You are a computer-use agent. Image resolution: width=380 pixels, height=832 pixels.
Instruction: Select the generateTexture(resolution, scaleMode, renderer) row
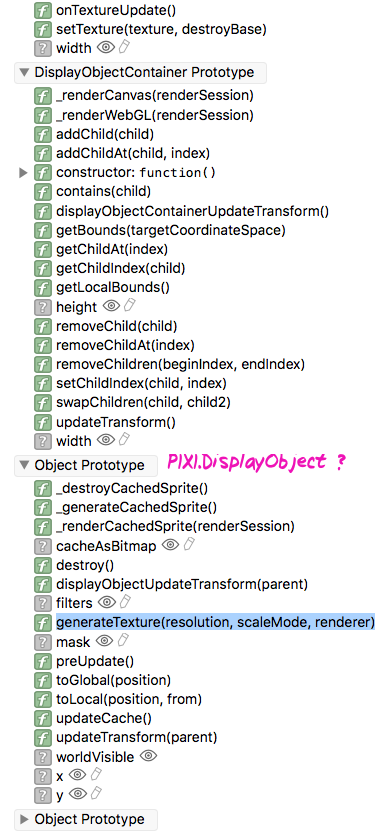215,622
